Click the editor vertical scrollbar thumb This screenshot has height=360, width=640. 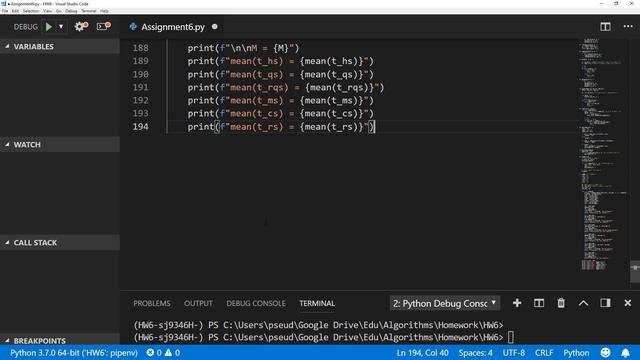tap(635, 271)
